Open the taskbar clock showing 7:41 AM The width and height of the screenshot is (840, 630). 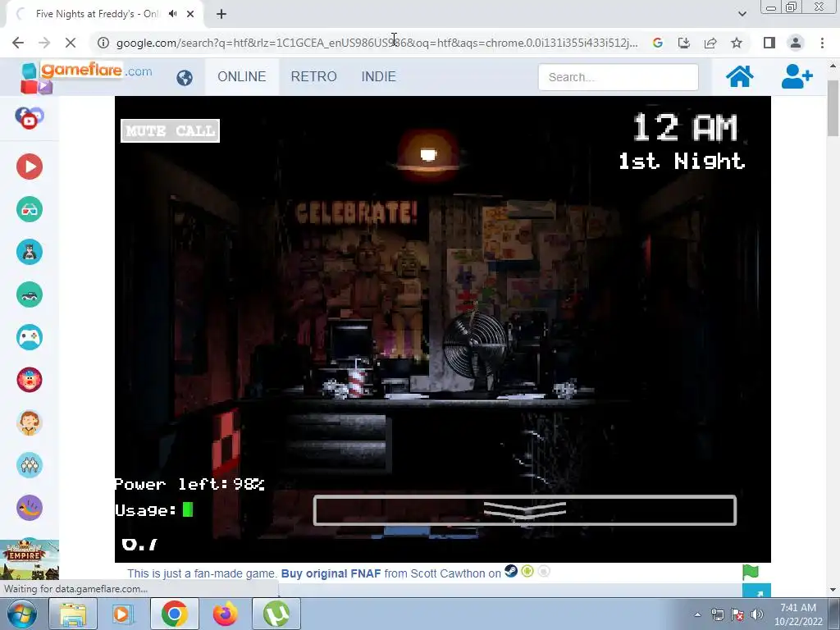click(797, 614)
